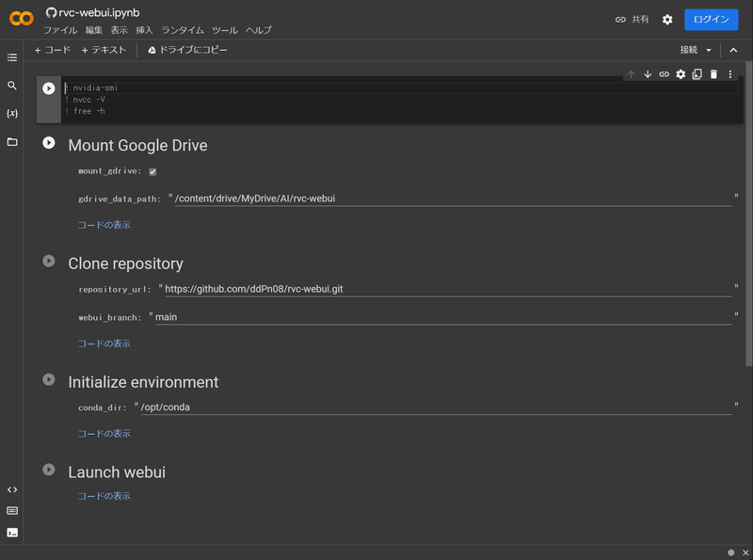Screen dimensions: 753x560
Task: Click the ログイン button
Action: [709, 19]
